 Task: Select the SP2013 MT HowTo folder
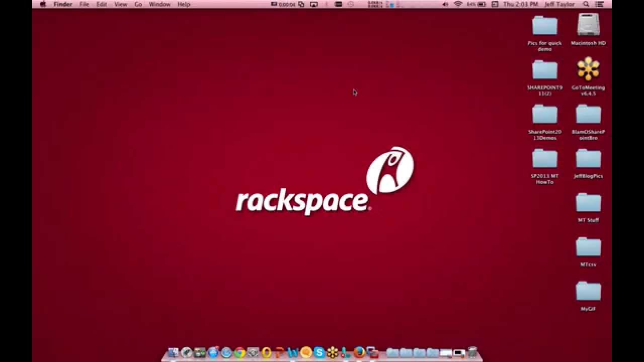click(545, 166)
